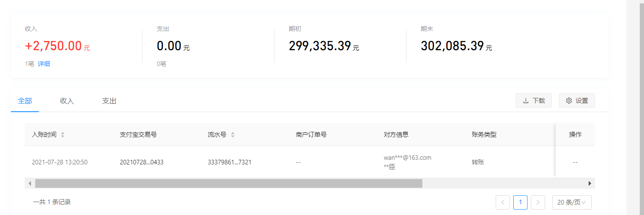
Task: Open the 详细 link under the income total
Action: click(44, 64)
